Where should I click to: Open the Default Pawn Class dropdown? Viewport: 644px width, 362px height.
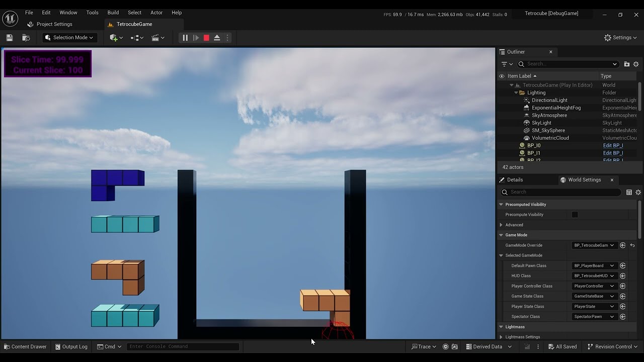(594, 265)
